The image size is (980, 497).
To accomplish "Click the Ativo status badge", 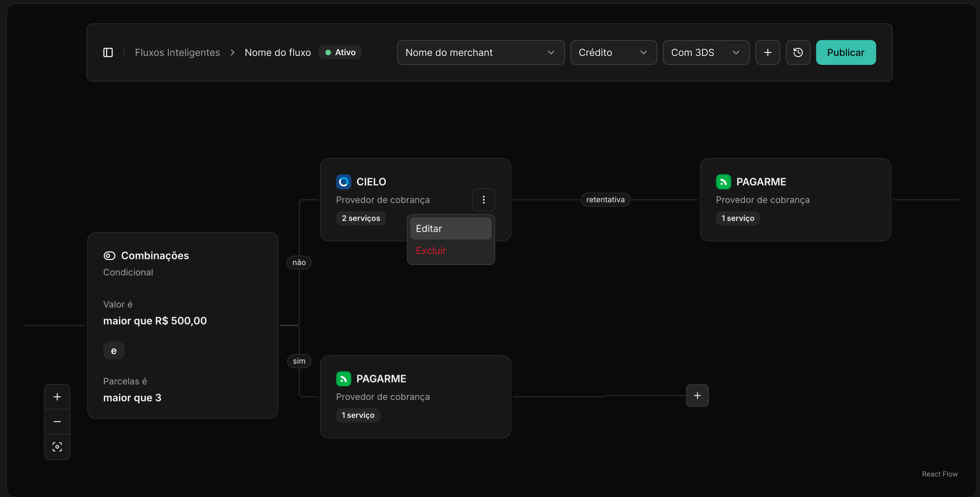I will (x=340, y=52).
